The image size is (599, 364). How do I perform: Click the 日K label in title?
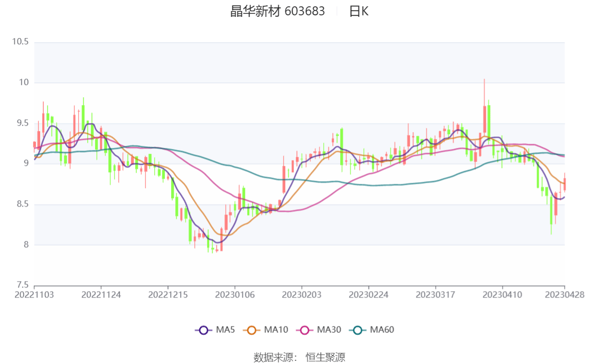pyautogui.click(x=359, y=11)
